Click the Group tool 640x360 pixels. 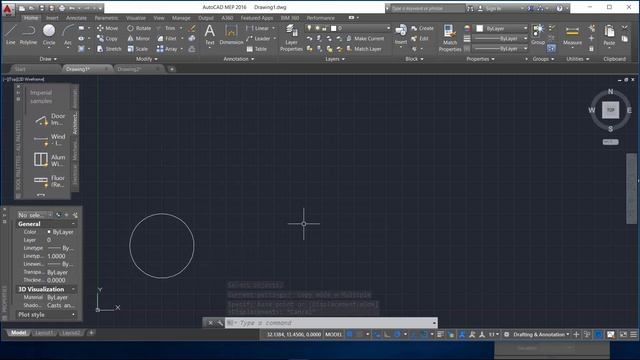(x=538, y=34)
